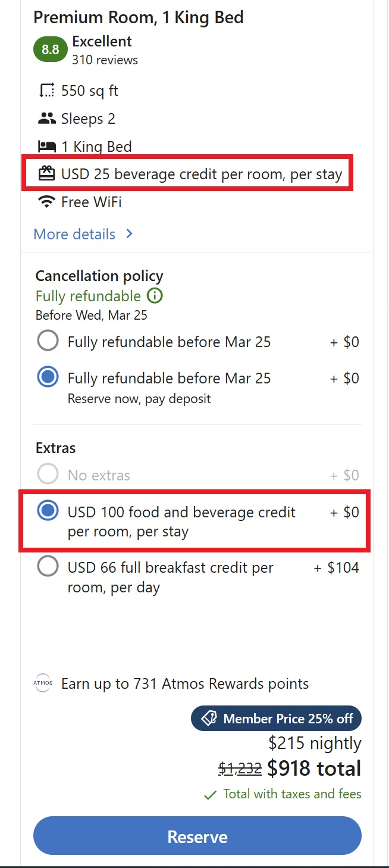The image size is (389, 868).
Task: Select the No extras option
Action: coord(48,474)
